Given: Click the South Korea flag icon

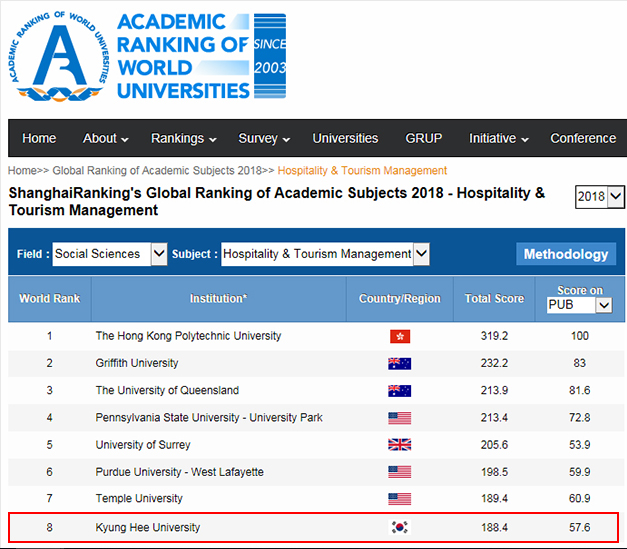Looking at the screenshot, I should click(399, 527).
